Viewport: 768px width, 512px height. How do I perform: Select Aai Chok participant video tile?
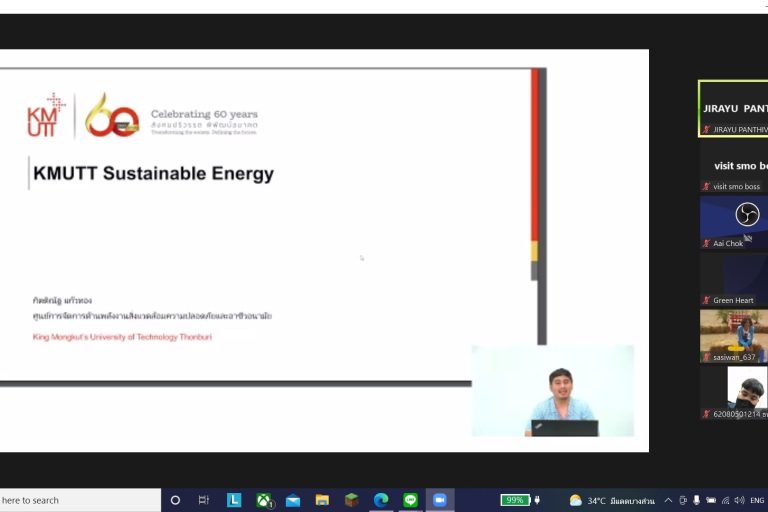[x=733, y=220]
